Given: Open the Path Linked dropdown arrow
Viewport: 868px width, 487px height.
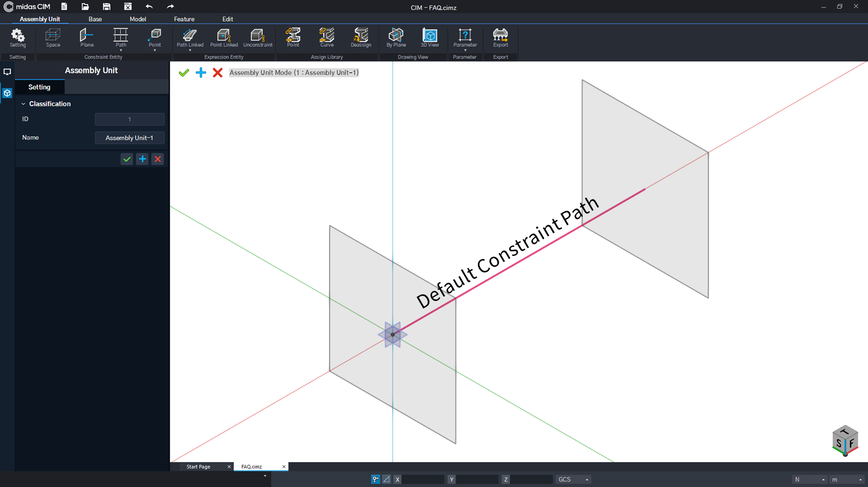Looking at the screenshot, I should point(190,50).
